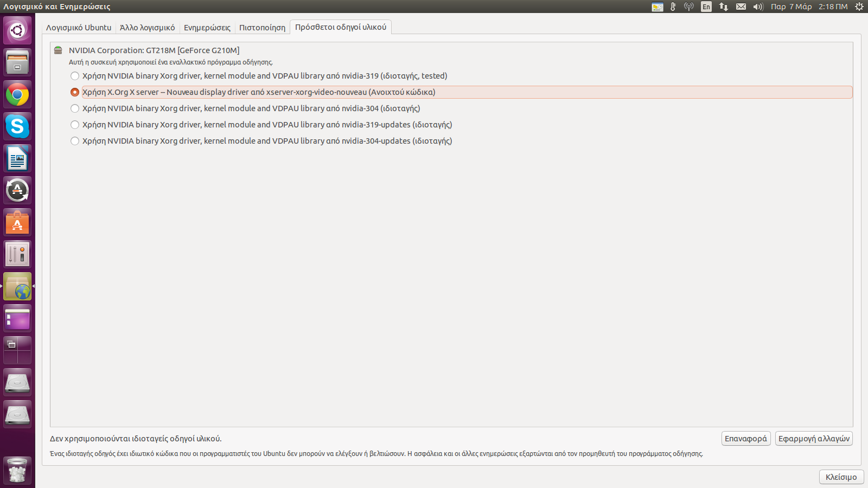Image resolution: width=868 pixels, height=488 pixels.
Task: Open the keyboard layout En indicator
Action: tap(706, 7)
